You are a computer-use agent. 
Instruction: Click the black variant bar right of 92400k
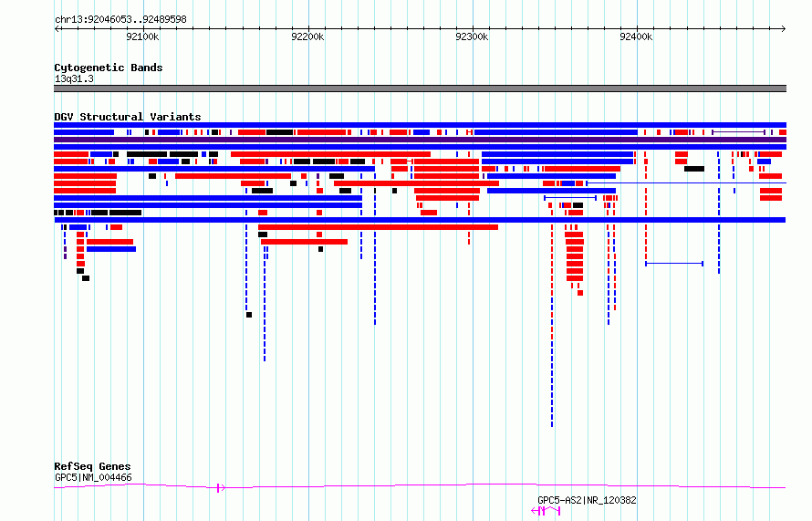(x=694, y=169)
